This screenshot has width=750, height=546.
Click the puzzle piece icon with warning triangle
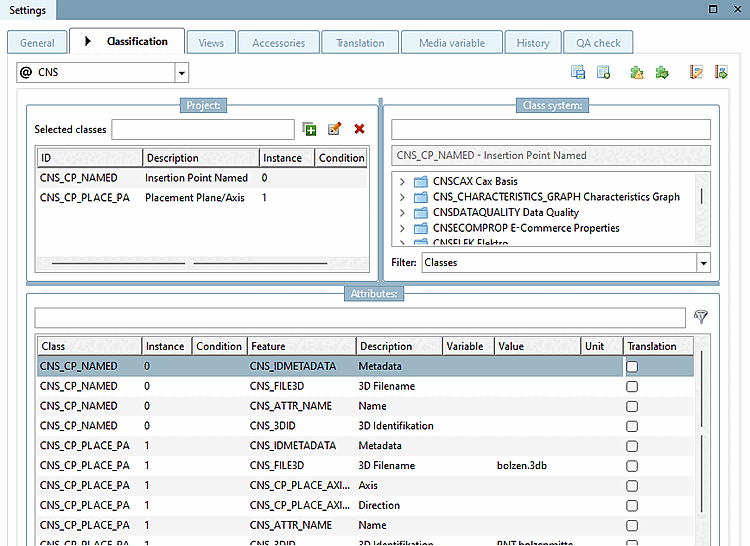(637, 72)
